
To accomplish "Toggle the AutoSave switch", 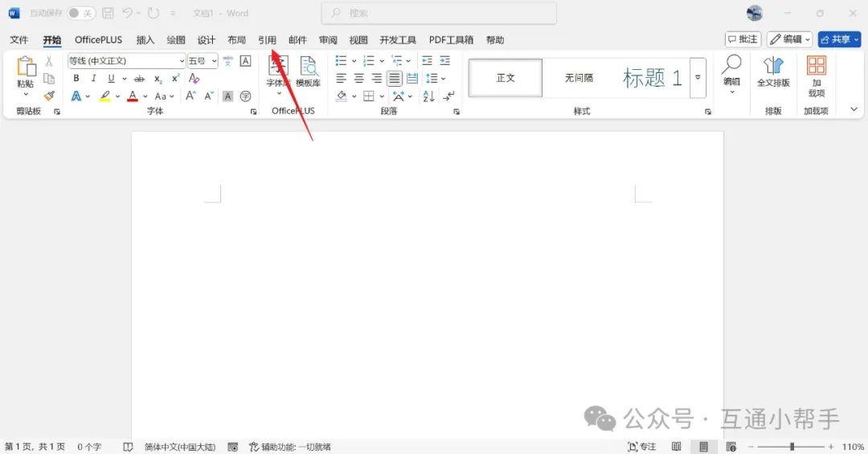I will (81, 13).
